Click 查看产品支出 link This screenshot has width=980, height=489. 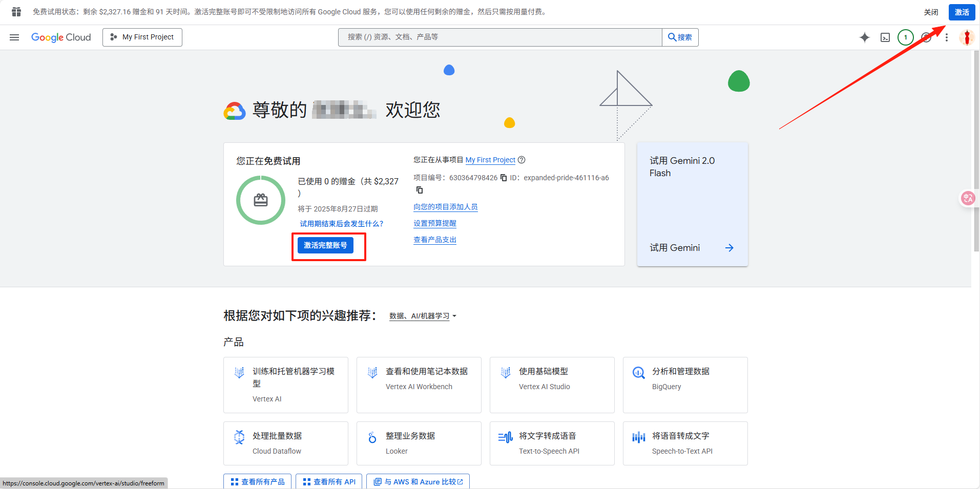(x=435, y=240)
